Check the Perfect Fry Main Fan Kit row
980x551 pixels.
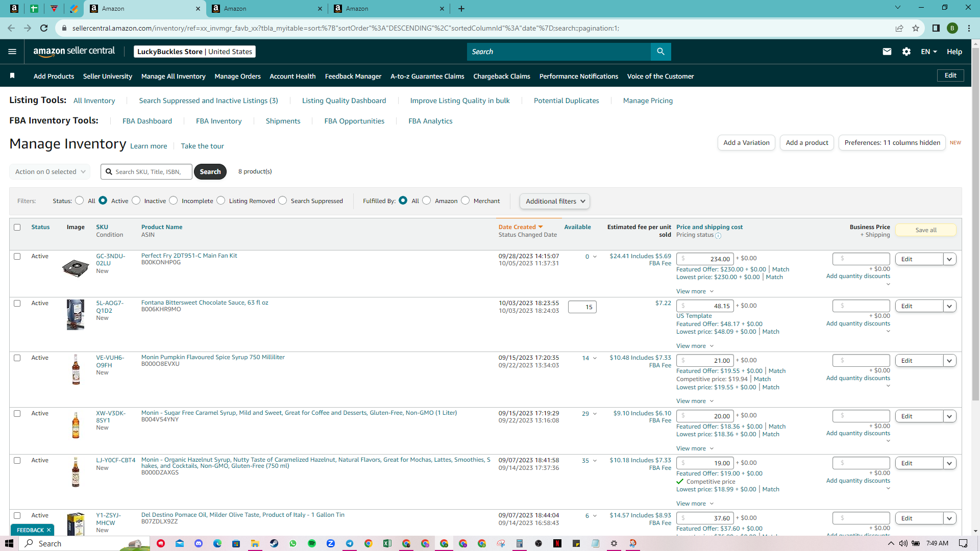(x=17, y=257)
